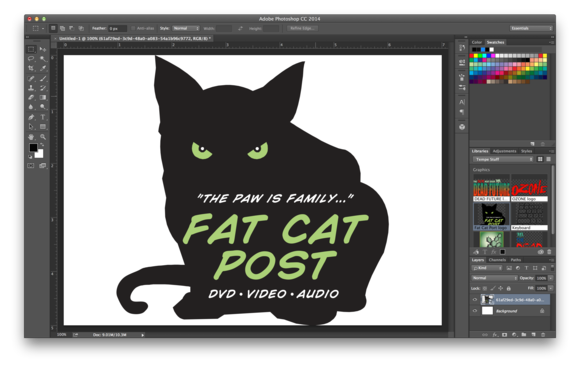Viewport: 580px width, 370px height.
Task: Show library items as a list
Action: click(x=549, y=159)
